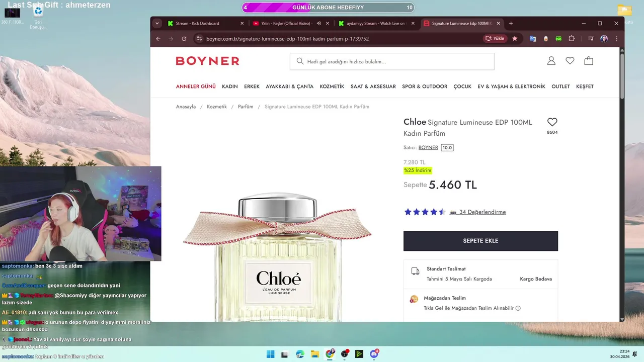Click the info icon next to Mağazadan Teslim

point(518,308)
